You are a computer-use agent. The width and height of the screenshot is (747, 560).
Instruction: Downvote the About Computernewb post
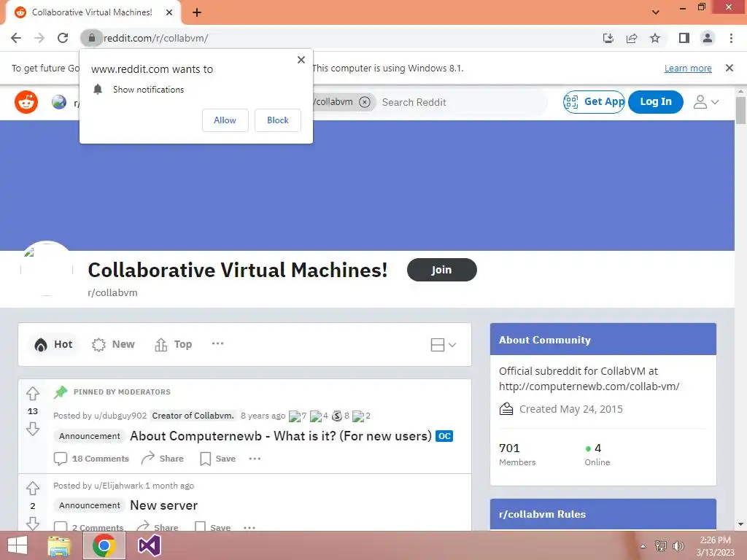pos(32,429)
